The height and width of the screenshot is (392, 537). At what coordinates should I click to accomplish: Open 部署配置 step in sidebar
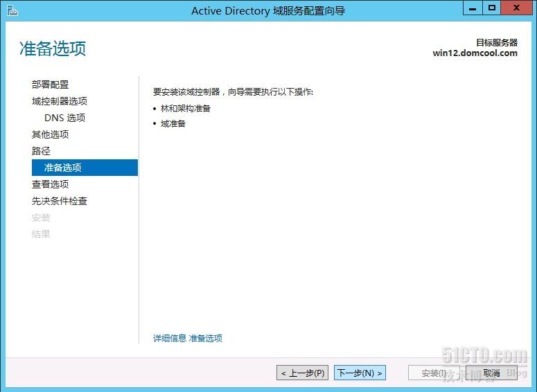(51, 84)
